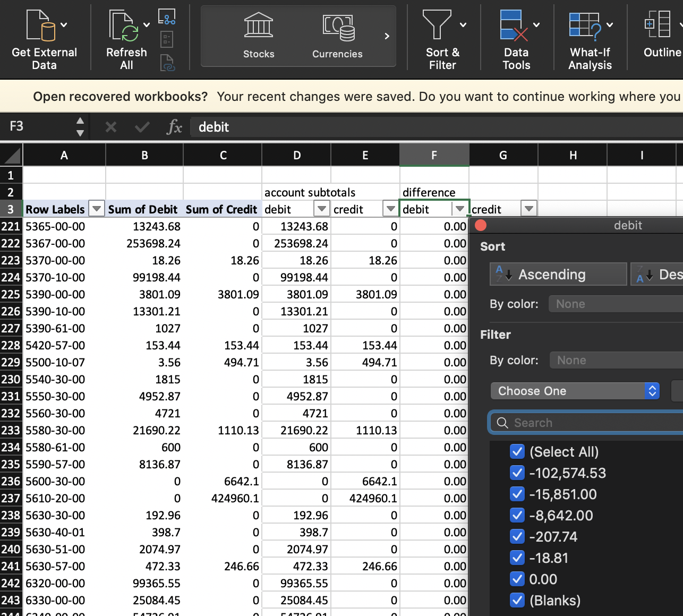683x616 pixels.
Task: Open filter dropdown for column F debit
Action: coord(460,209)
